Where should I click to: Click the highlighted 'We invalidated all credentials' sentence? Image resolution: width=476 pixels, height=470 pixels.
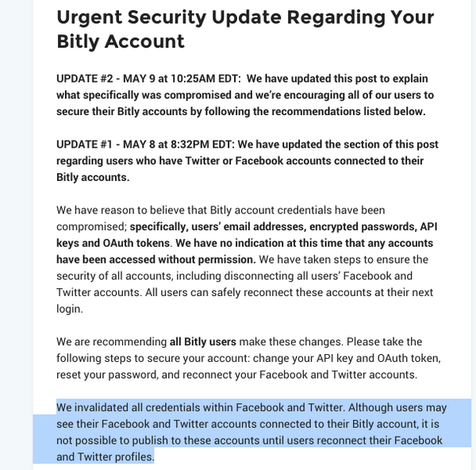tap(201, 407)
